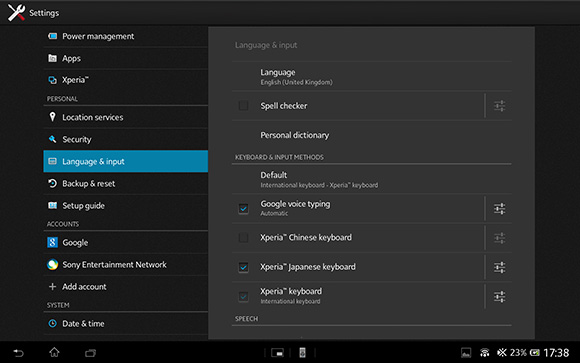Open Personal dictionary
Image resolution: width=580 pixels, height=363 pixels.
pos(372,135)
